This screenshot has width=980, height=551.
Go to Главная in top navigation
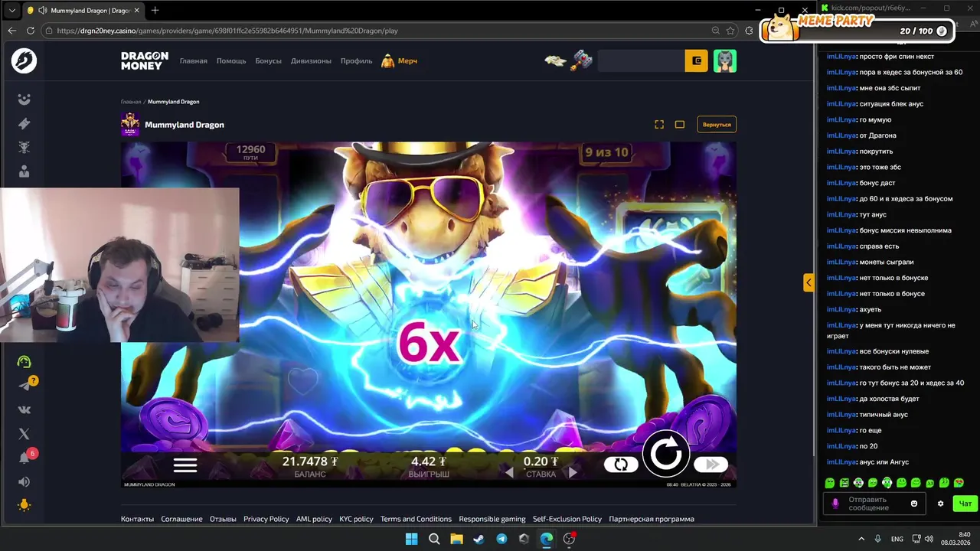pyautogui.click(x=194, y=60)
